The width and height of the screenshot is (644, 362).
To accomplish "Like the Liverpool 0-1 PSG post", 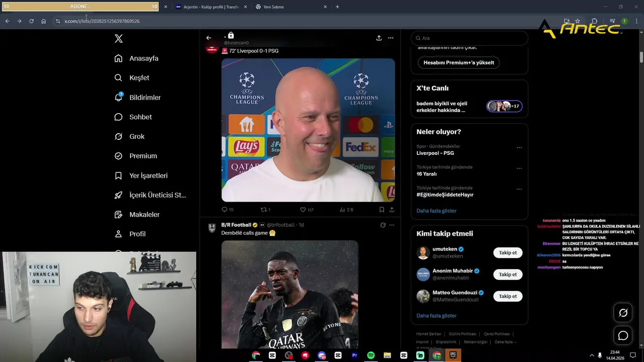I will click(306, 210).
